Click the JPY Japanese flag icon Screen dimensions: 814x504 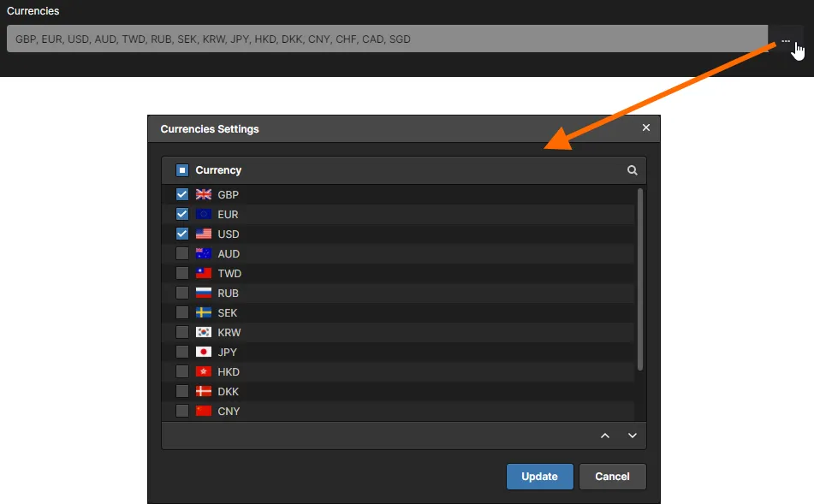coord(204,353)
